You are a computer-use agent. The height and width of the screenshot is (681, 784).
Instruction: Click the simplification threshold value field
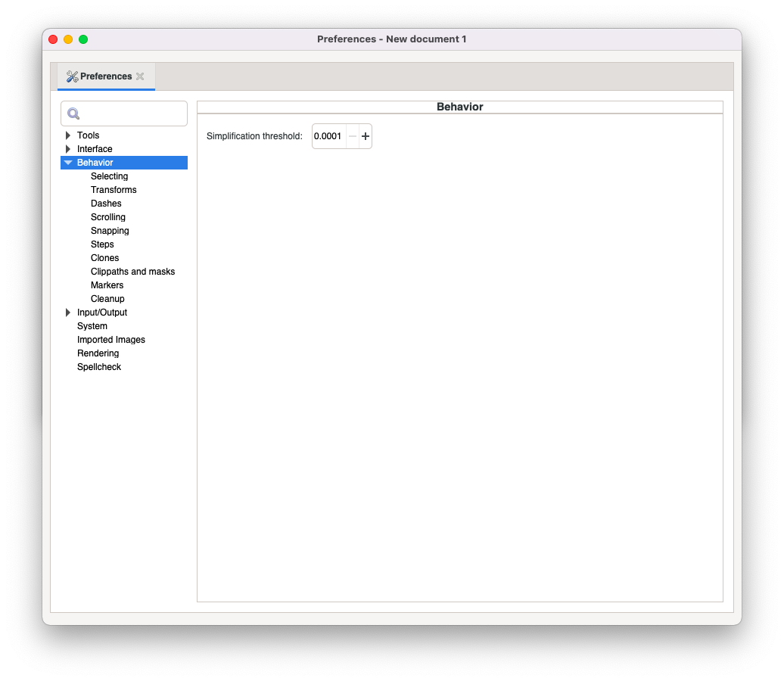click(x=329, y=135)
